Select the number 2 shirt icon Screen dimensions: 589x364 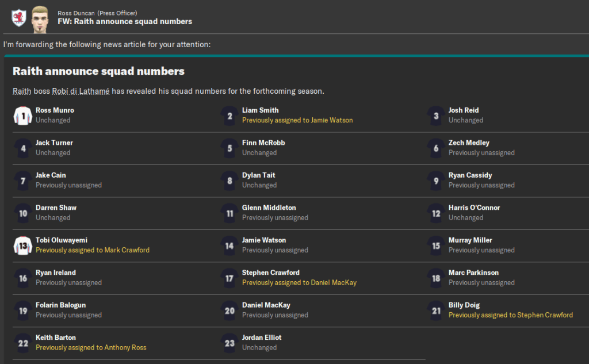(x=230, y=116)
